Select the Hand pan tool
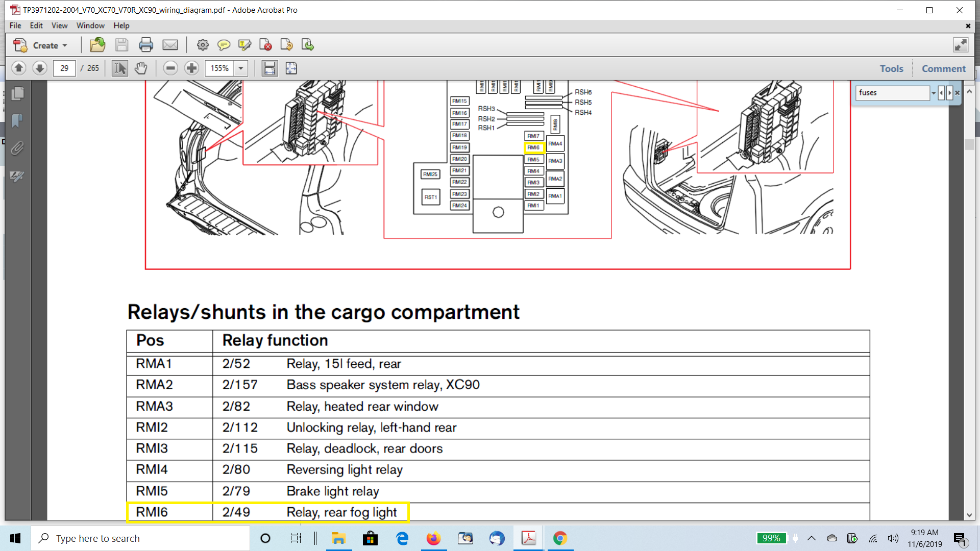This screenshot has height=551, width=980. (x=141, y=68)
